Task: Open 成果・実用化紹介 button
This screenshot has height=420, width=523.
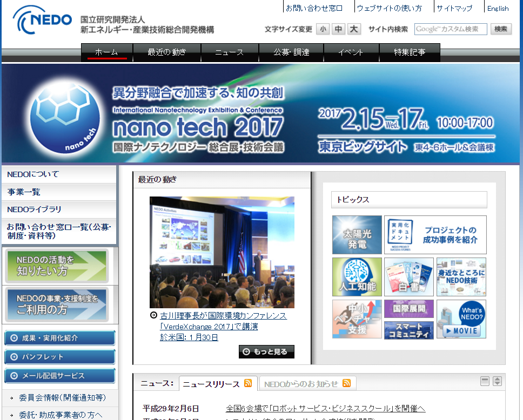Action: click(x=60, y=338)
